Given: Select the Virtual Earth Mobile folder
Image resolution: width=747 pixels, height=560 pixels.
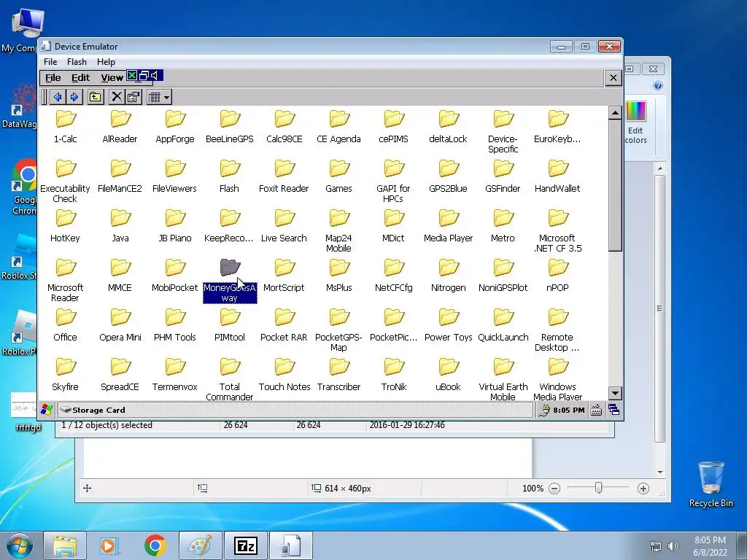Looking at the screenshot, I should click(503, 379).
